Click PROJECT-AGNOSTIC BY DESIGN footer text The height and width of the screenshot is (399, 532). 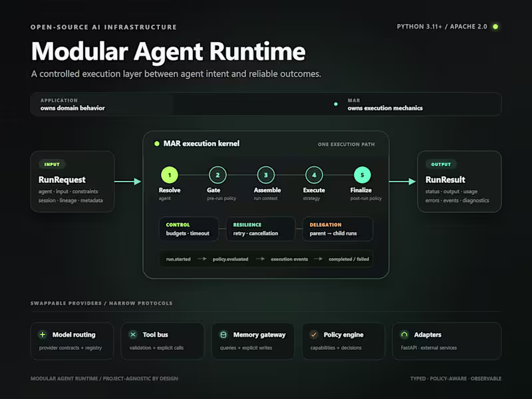pos(140,378)
